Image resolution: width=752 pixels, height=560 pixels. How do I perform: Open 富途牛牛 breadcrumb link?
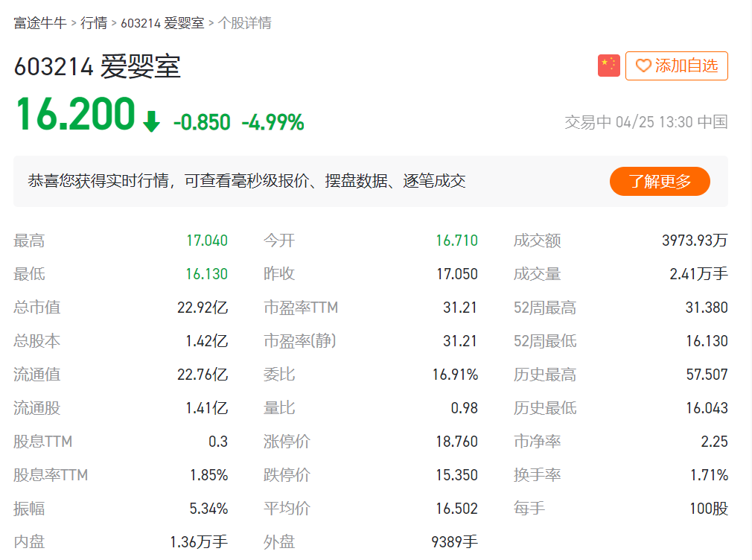pyautogui.click(x=40, y=23)
